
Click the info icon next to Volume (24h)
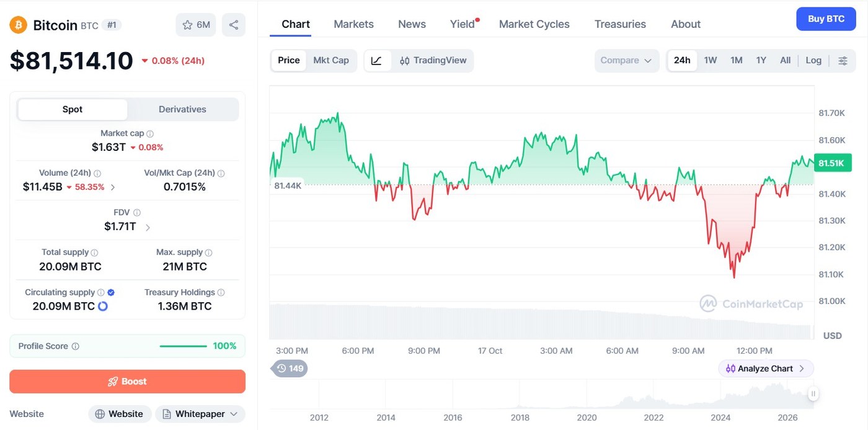(97, 173)
